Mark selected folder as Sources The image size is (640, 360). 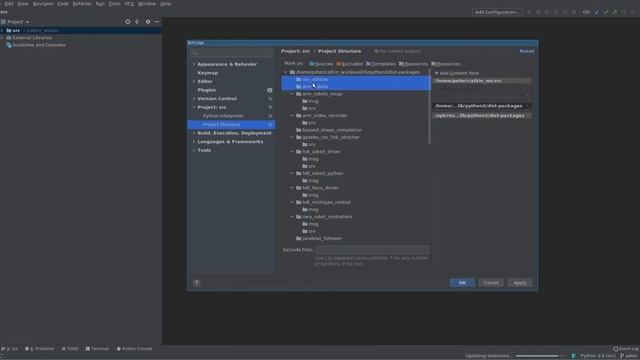click(x=321, y=64)
